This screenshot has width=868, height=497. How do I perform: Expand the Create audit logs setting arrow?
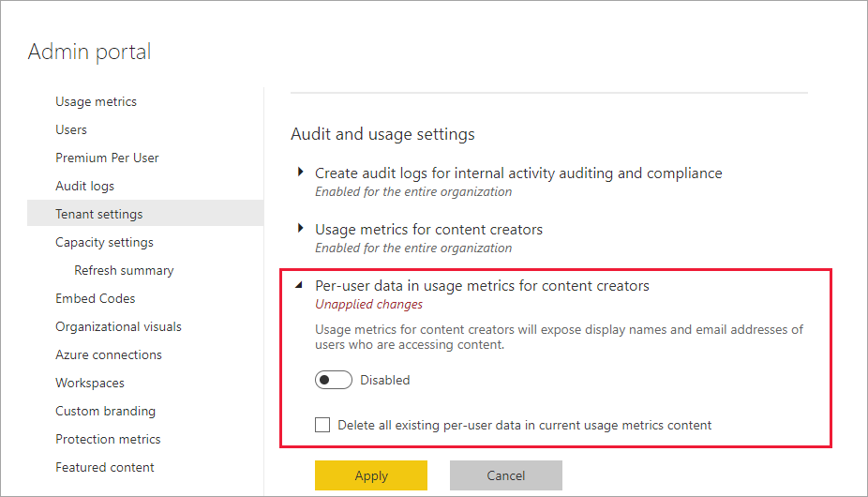click(x=301, y=173)
